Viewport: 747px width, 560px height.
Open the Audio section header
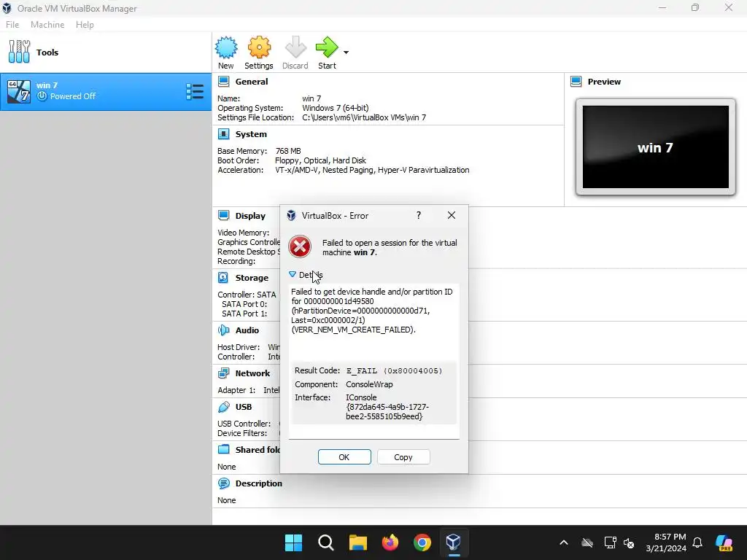(x=247, y=330)
